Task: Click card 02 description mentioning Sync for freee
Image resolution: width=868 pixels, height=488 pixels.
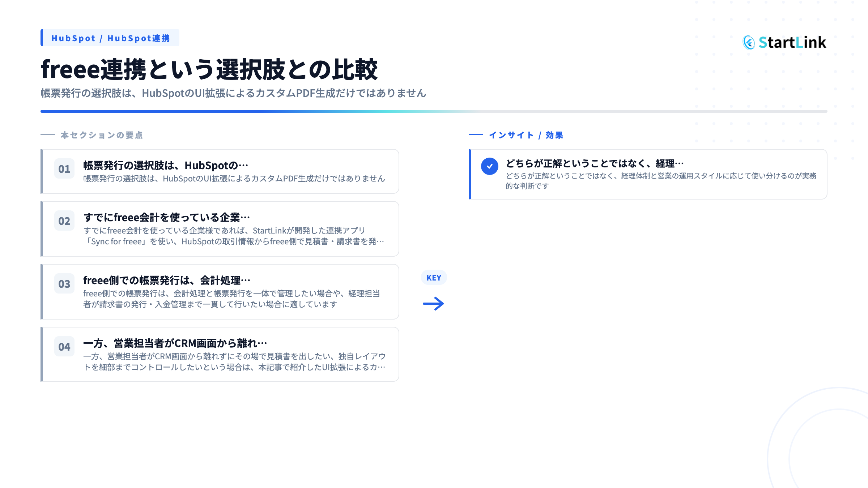Action: coord(234,236)
